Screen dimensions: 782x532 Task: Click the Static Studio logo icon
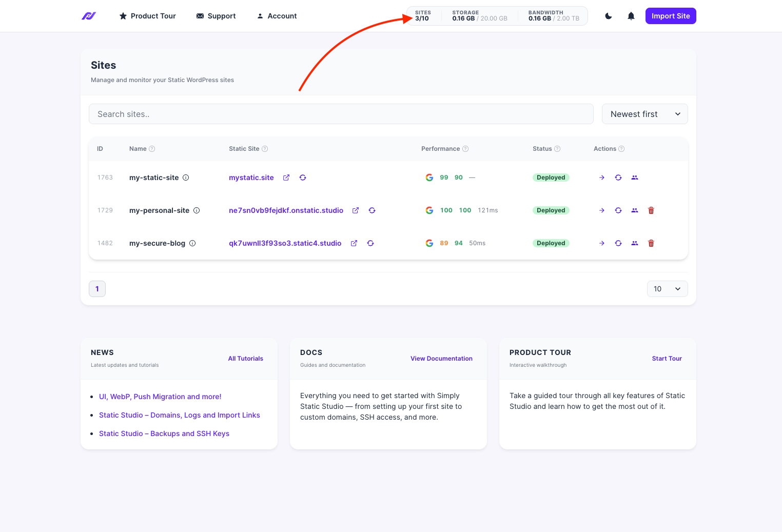[x=89, y=16]
